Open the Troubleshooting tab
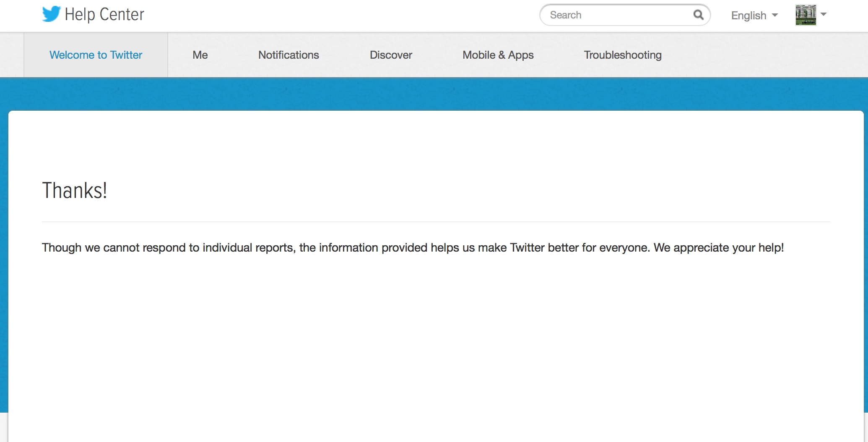 click(x=622, y=55)
